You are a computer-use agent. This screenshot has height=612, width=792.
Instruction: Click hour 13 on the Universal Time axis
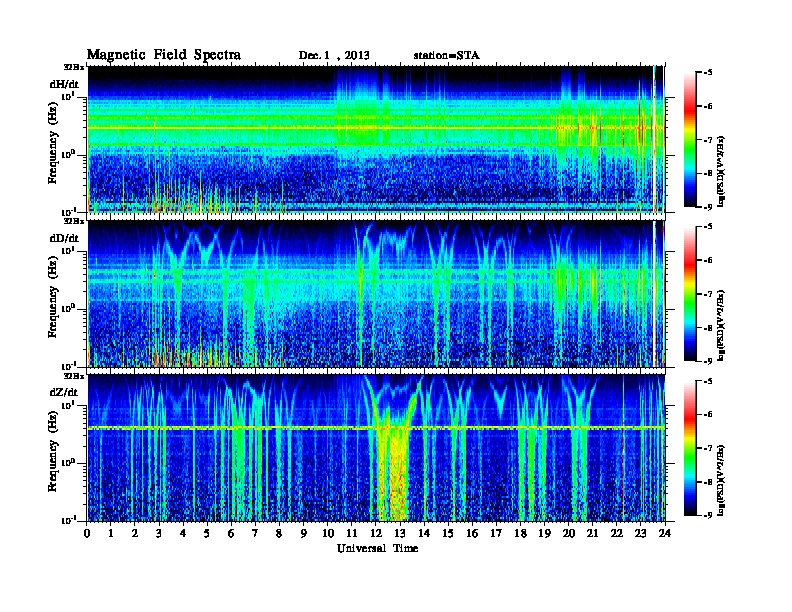(400, 533)
